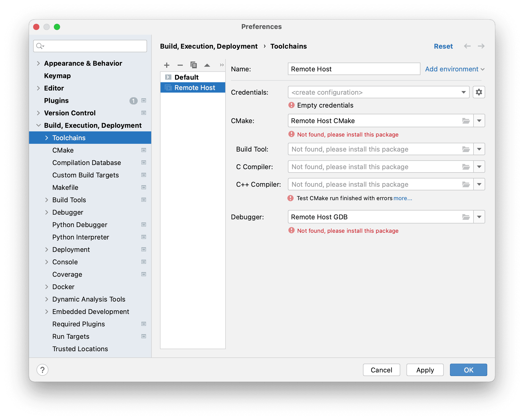Viewport: 524px width, 420px height.
Task: Browse for CMake executable folder icon
Action: pos(466,121)
